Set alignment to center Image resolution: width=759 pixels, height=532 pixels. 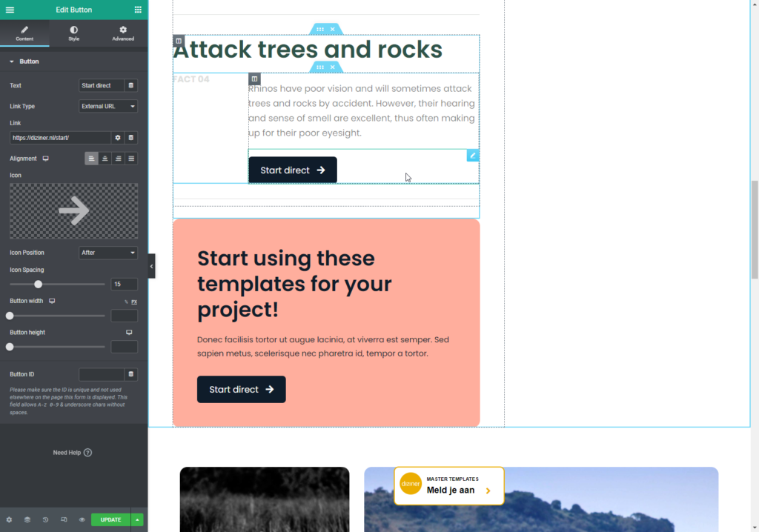[x=105, y=159]
